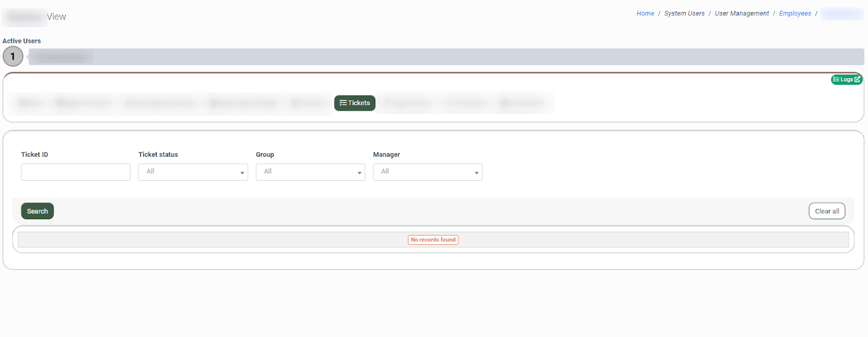Click User Management in the breadcrumb
The height and width of the screenshot is (337, 868).
coord(742,14)
